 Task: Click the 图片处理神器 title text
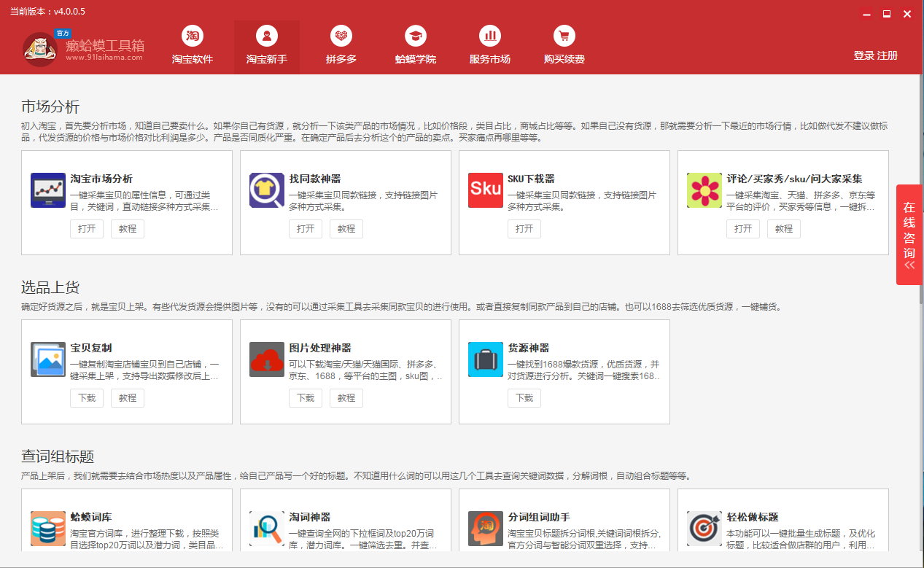pyautogui.click(x=320, y=348)
